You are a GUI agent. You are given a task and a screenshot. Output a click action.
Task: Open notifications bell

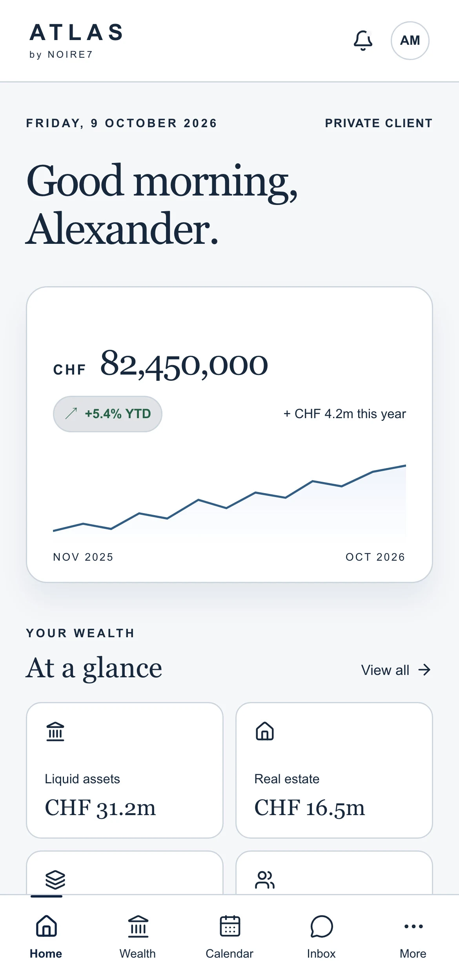[363, 40]
